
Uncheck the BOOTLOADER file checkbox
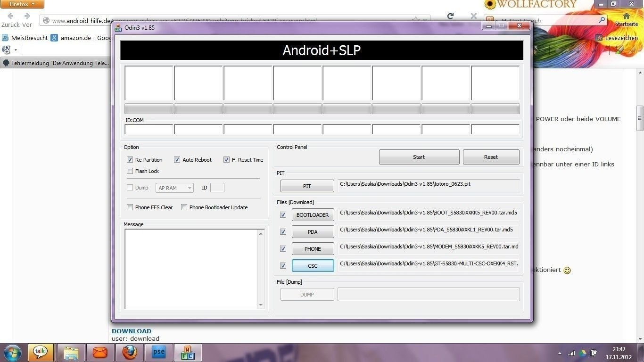pos(283,214)
